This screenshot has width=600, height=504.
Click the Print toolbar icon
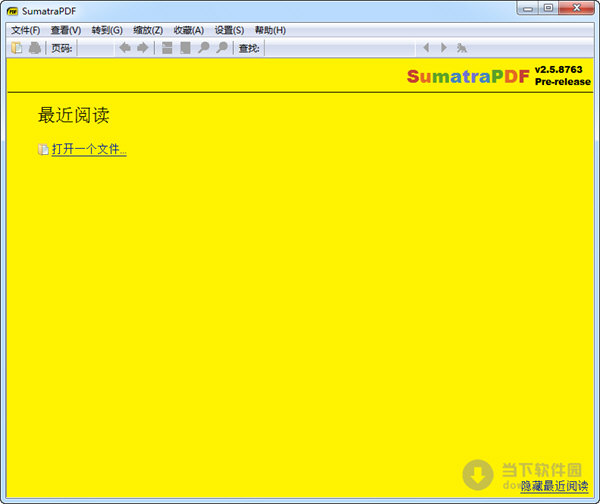pos(35,48)
